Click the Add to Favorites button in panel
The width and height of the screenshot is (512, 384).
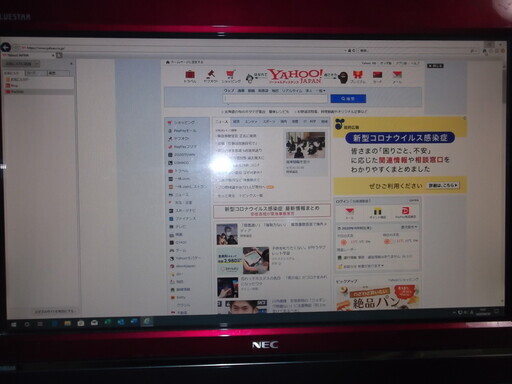(19, 63)
